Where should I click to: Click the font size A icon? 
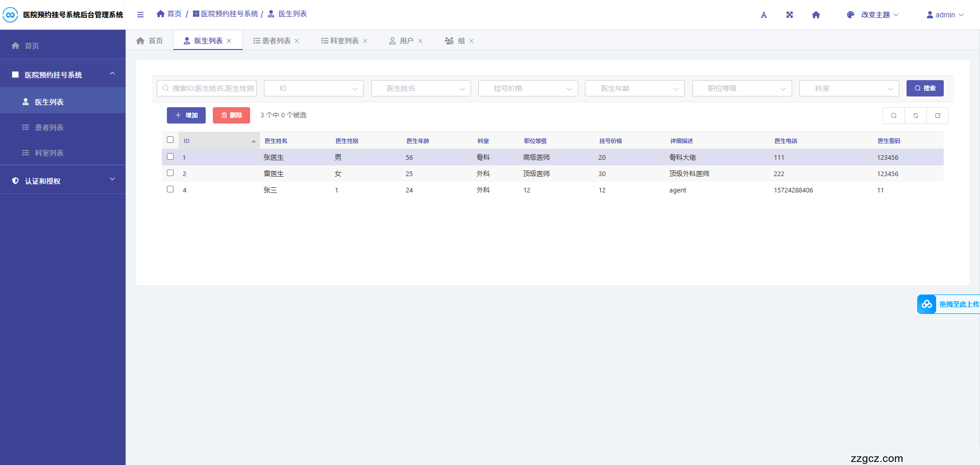764,15
